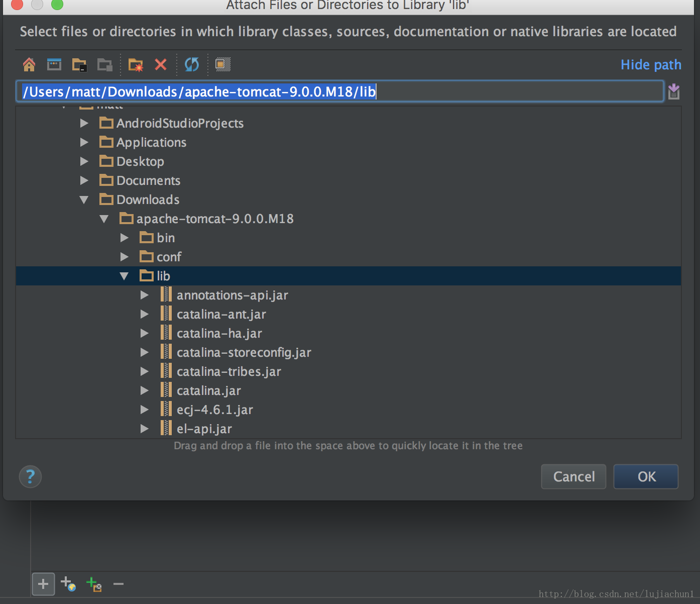Expand the el-api.jar arrow
Screen dimensions: 700x604
pyautogui.click(x=145, y=429)
